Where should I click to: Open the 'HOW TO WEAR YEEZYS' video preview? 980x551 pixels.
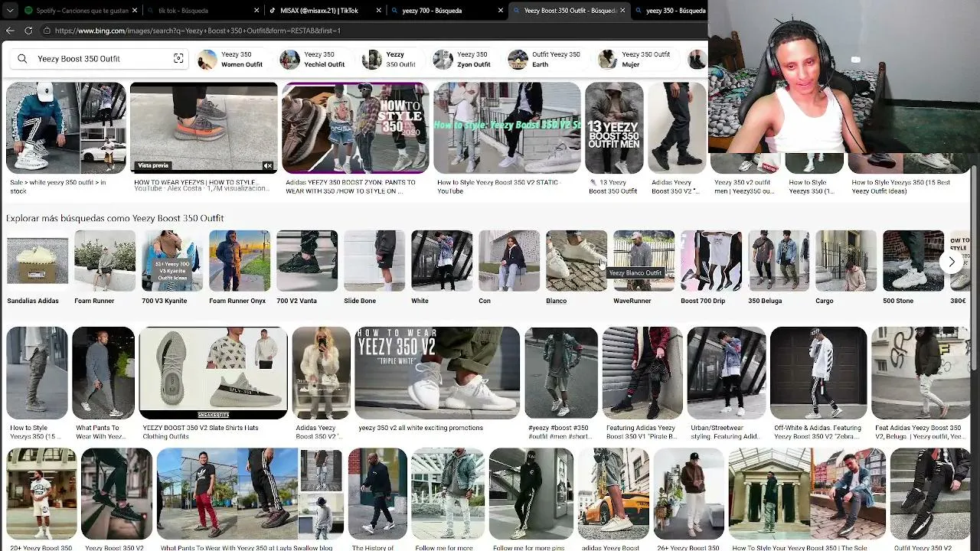click(x=204, y=128)
